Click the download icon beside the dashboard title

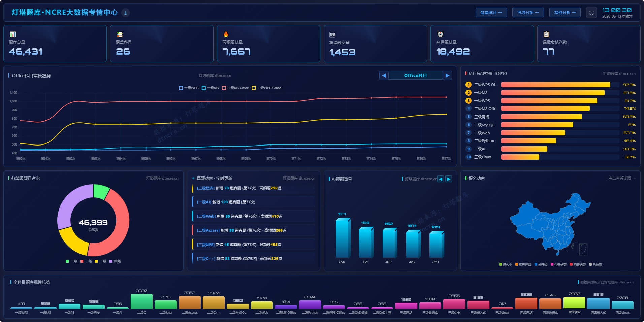[125, 13]
